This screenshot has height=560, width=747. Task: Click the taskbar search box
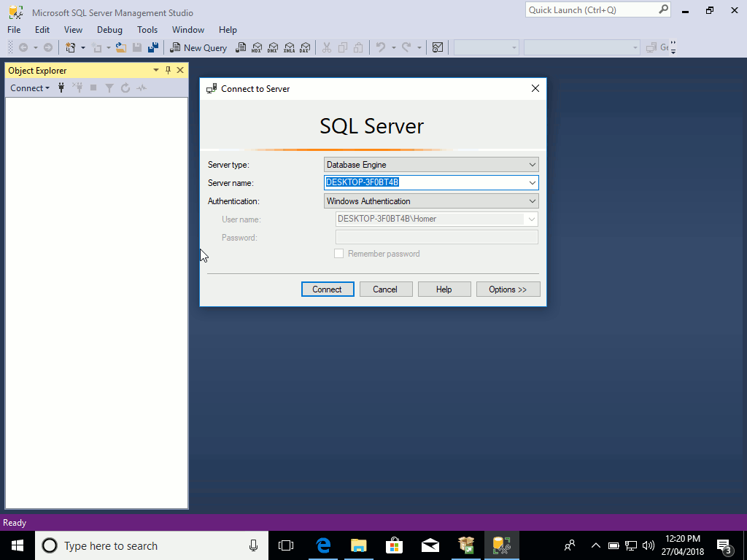[x=152, y=545]
